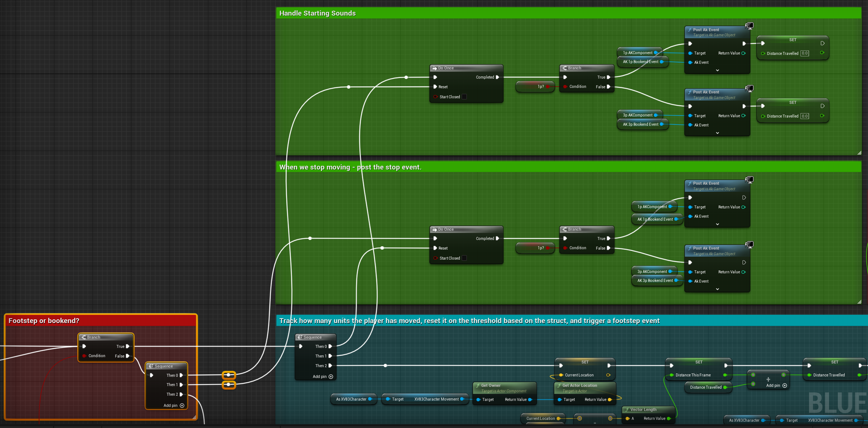Select the AK 1p Bookend Event node in Handle Starting Sounds
Image resolution: width=868 pixels, height=428 pixels.
(x=643, y=62)
